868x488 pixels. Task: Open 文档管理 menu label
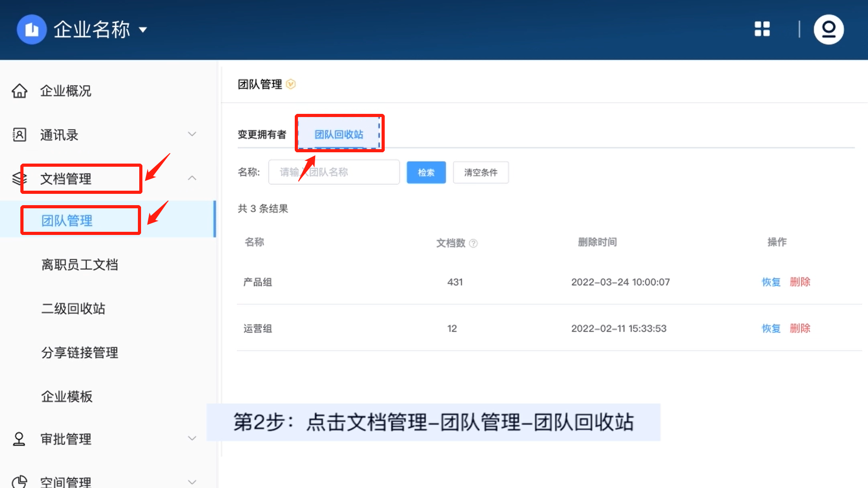pyautogui.click(x=66, y=179)
